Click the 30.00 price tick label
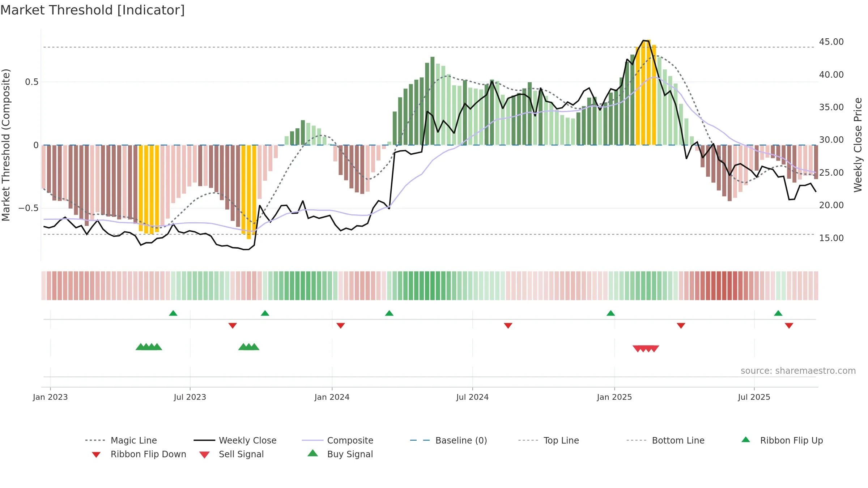868x488 pixels. 831,140
